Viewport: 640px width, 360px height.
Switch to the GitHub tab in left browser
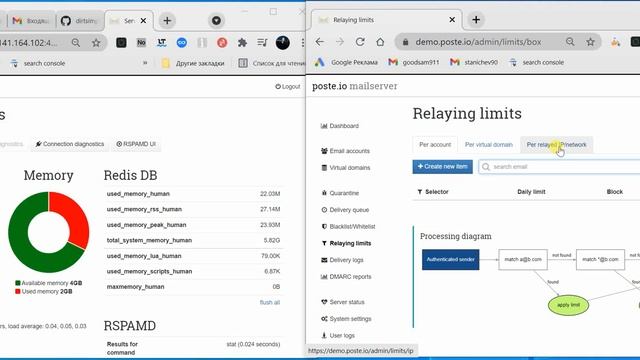pos(80,20)
